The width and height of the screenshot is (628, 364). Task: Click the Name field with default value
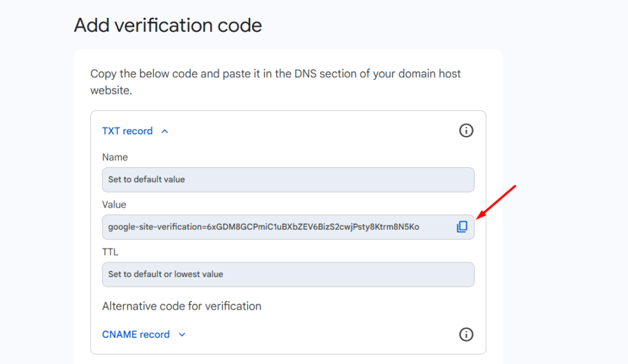288,180
